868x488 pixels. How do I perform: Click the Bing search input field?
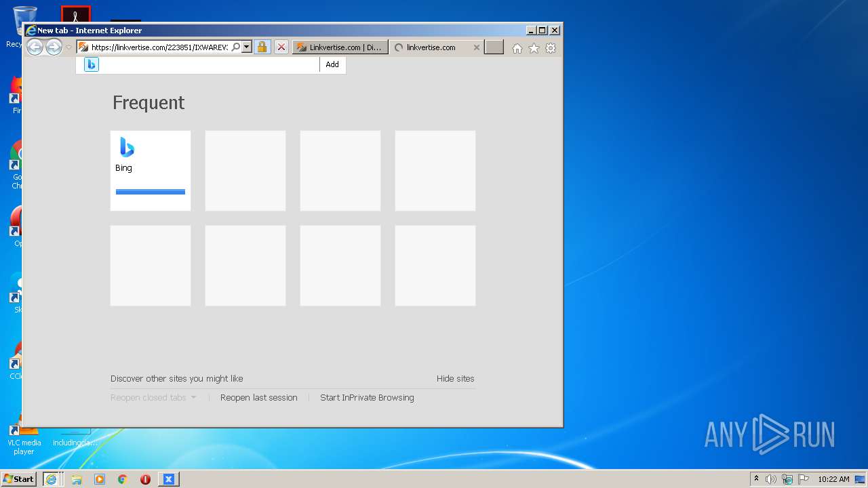[x=210, y=64]
